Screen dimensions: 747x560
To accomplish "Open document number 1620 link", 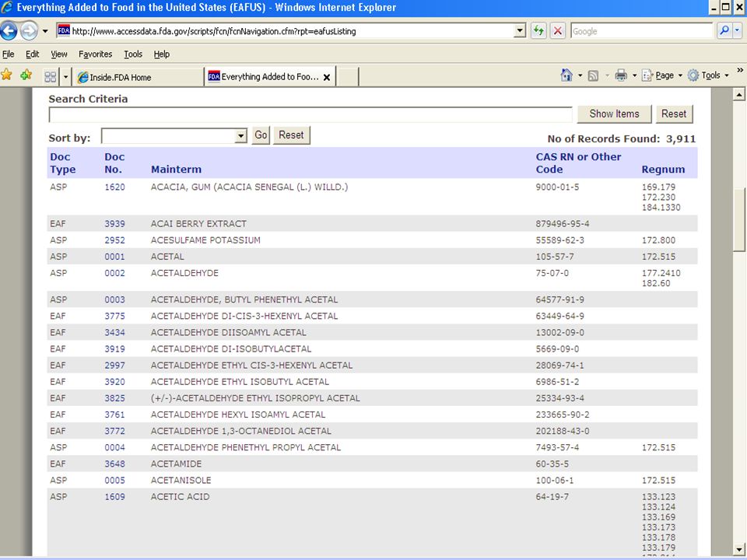I will click(115, 187).
